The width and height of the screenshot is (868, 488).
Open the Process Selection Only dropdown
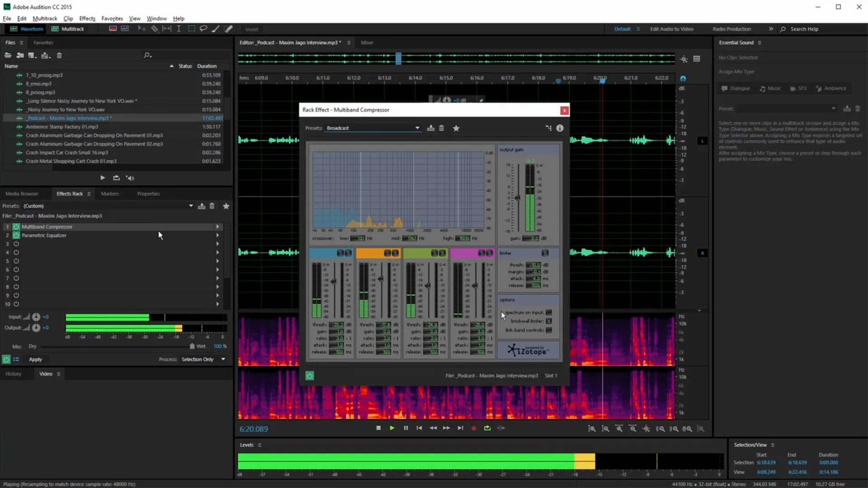pyautogui.click(x=223, y=359)
